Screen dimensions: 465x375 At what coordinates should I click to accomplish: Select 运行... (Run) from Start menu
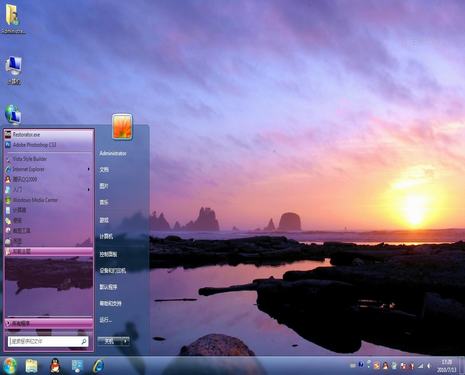tap(105, 320)
